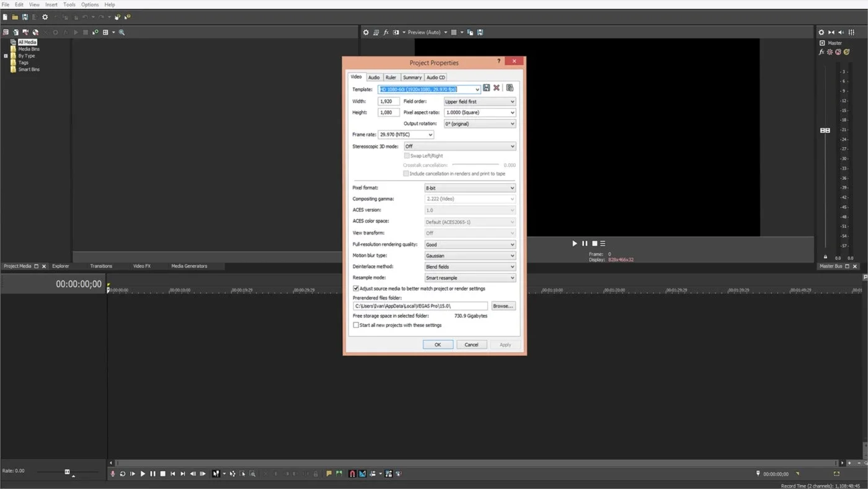Open the Frame rate dropdown
This screenshot has height=489, width=868.
pos(405,135)
